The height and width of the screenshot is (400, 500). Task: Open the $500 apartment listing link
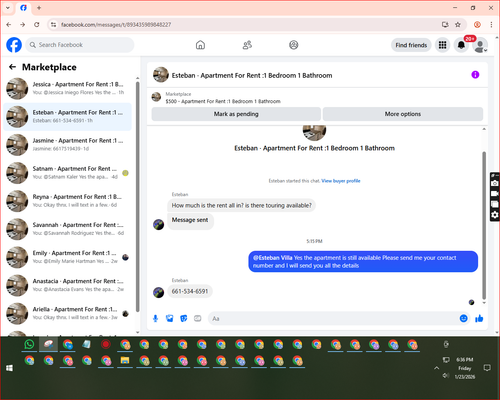click(x=223, y=101)
